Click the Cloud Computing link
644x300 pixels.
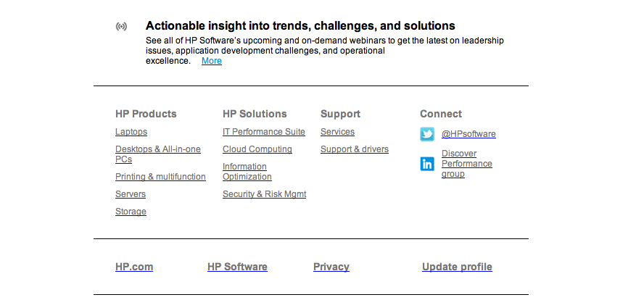point(257,149)
